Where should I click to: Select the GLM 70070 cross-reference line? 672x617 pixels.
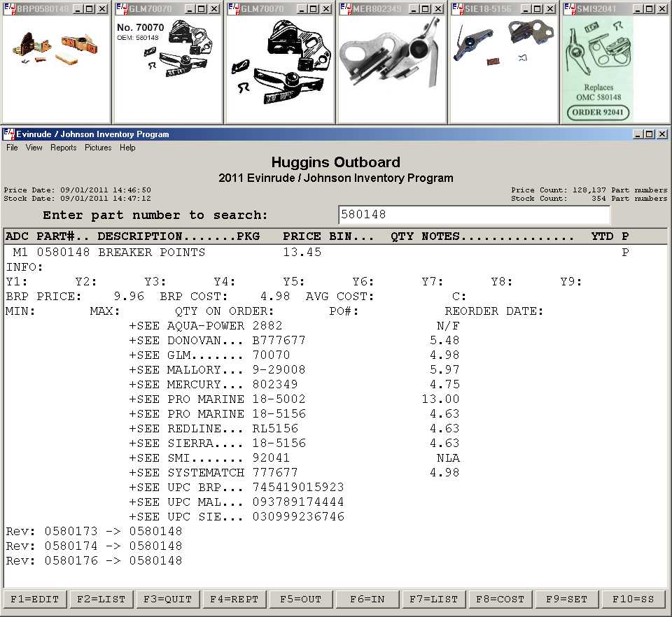point(294,355)
